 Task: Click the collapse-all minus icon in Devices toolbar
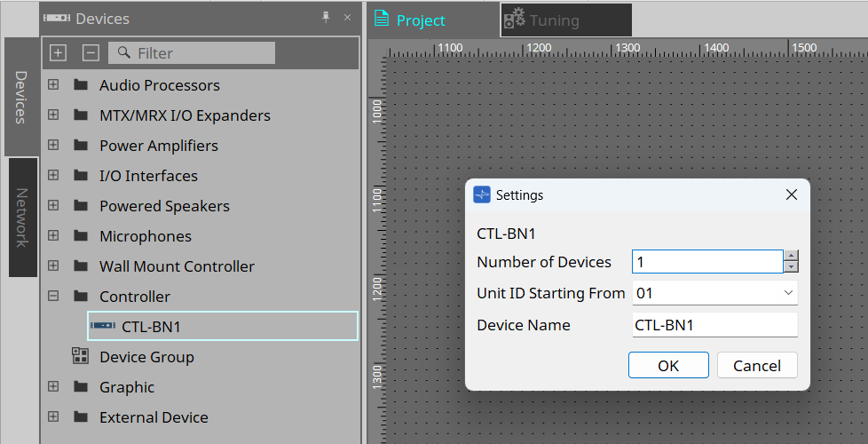click(x=91, y=52)
